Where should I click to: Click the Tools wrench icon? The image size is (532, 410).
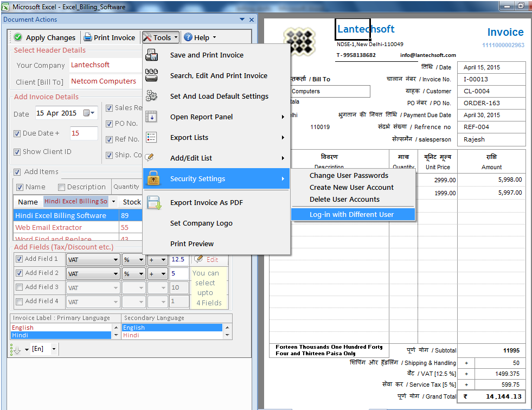(x=148, y=37)
